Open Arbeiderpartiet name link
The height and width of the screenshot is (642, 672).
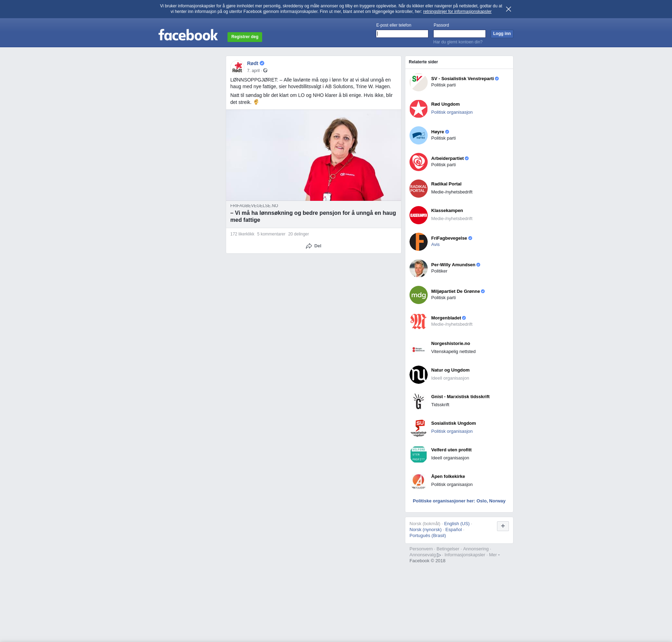pyautogui.click(x=447, y=158)
